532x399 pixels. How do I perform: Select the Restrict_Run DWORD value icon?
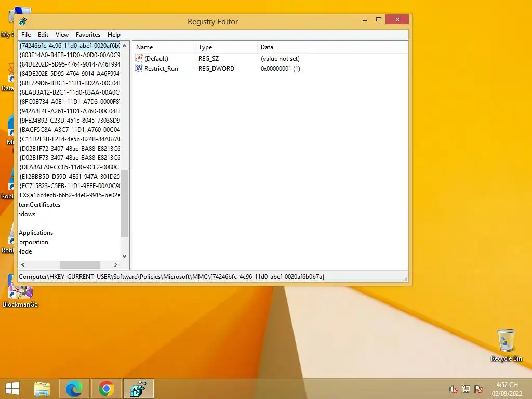pos(139,68)
